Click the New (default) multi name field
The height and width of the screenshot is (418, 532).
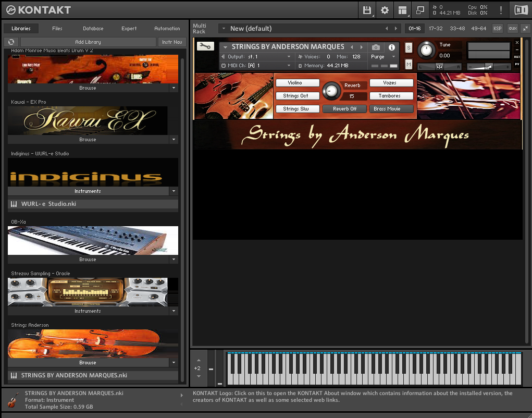click(x=309, y=29)
